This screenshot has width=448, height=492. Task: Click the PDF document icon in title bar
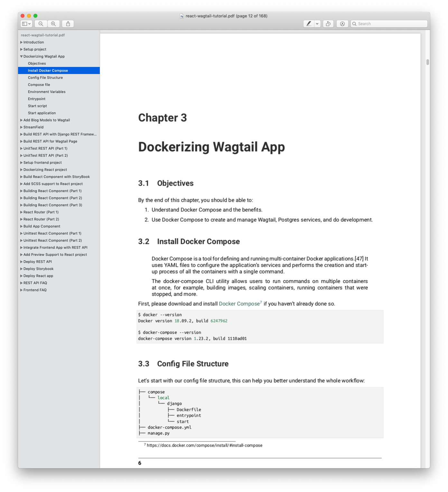[182, 16]
